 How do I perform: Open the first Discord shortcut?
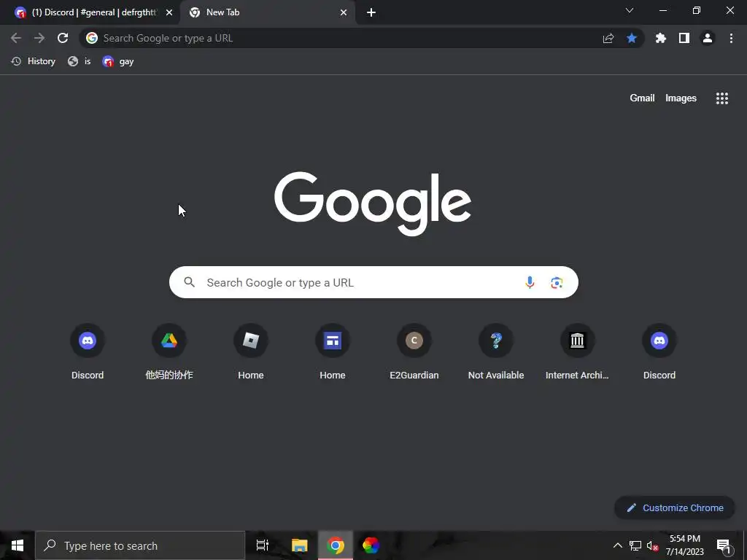88,352
